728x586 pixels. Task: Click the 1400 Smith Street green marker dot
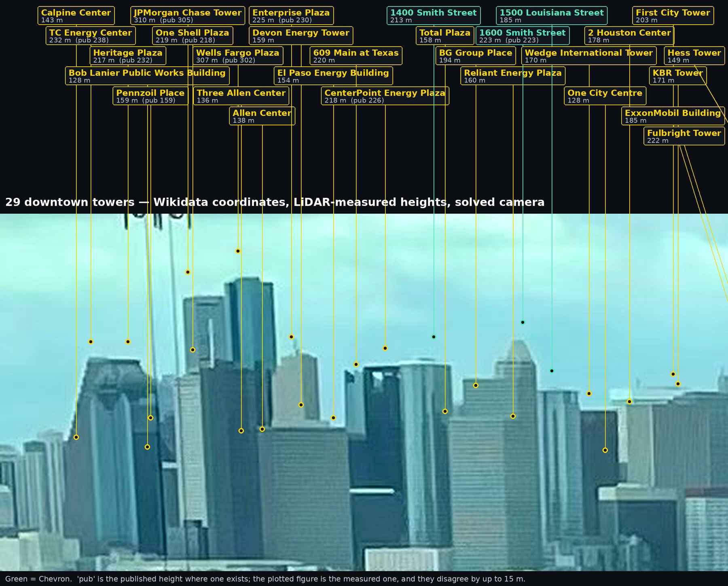click(x=434, y=337)
